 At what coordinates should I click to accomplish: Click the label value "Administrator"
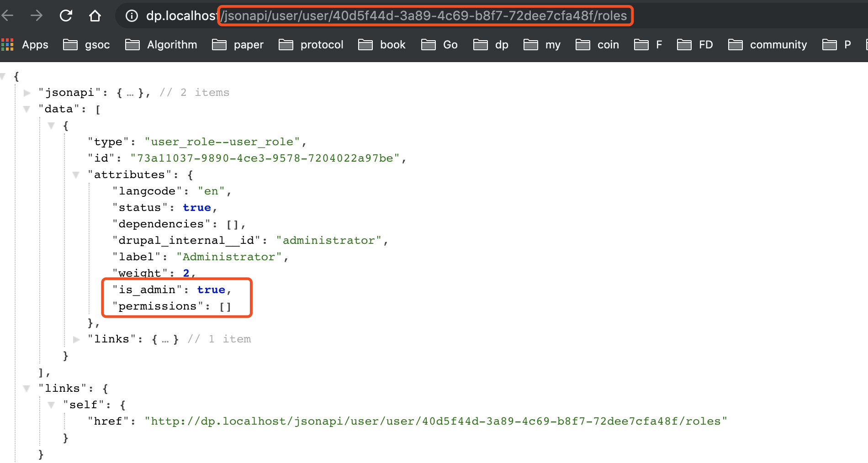(x=229, y=257)
